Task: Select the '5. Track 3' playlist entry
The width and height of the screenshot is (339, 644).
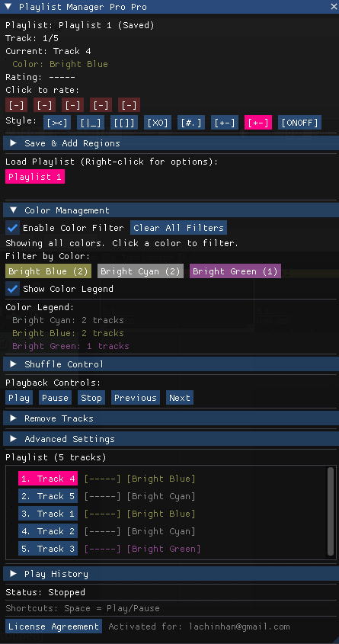Action: [48, 549]
